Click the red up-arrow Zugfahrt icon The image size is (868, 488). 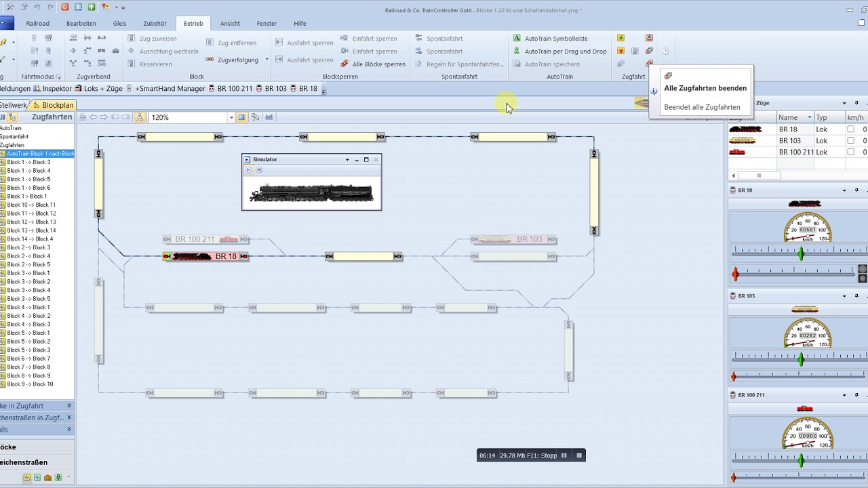tap(620, 52)
